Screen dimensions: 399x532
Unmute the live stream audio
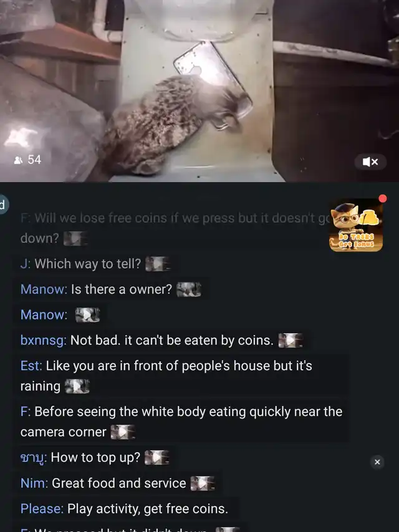click(370, 162)
